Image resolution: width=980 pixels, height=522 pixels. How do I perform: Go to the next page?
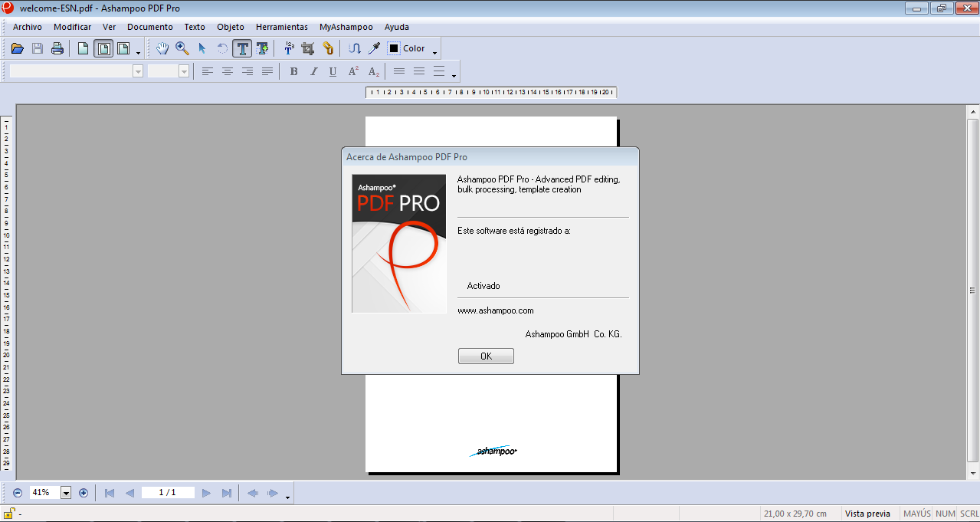pos(206,493)
